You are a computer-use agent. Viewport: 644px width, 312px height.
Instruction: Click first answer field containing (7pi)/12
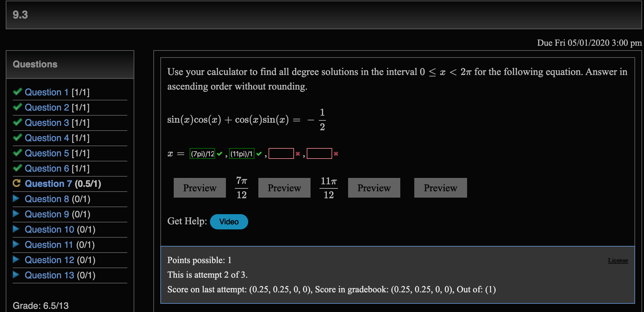pyautogui.click(x=202, y=154)
